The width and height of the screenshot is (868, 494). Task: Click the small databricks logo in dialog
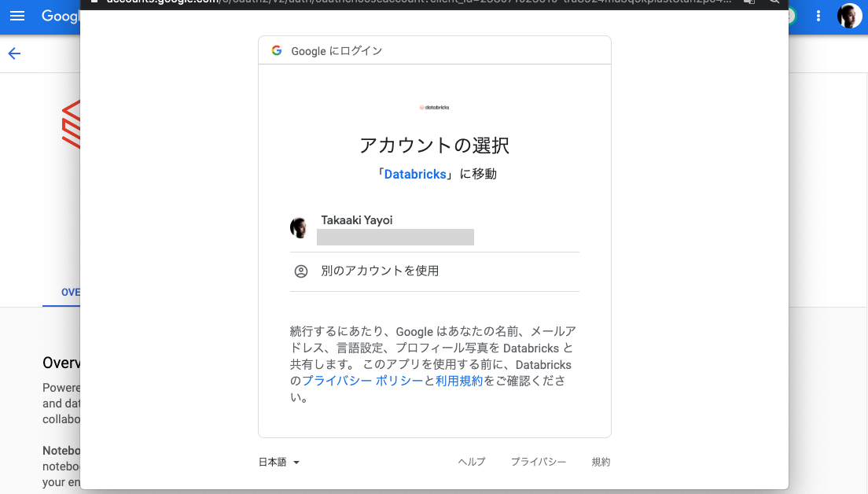click(x=435, y=108)
